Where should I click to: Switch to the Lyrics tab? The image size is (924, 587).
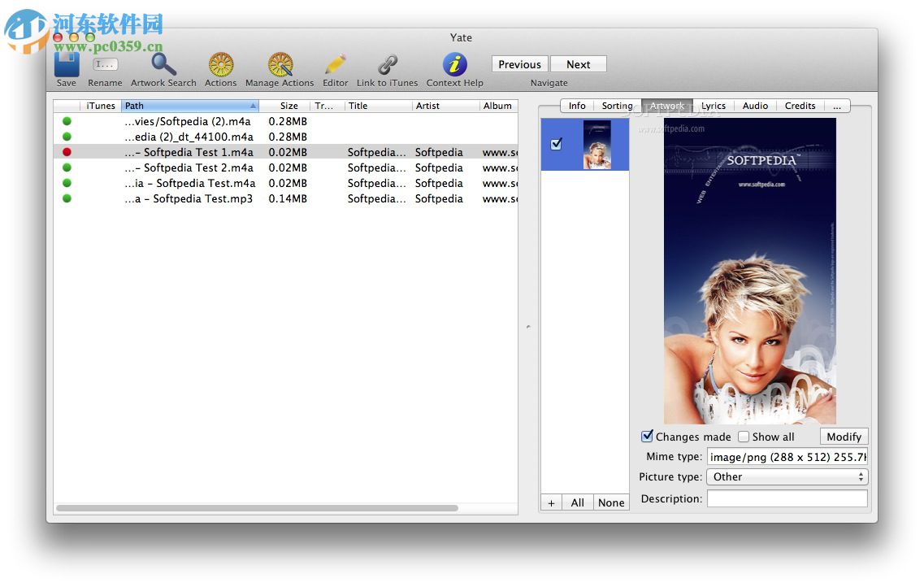point(713,106)
